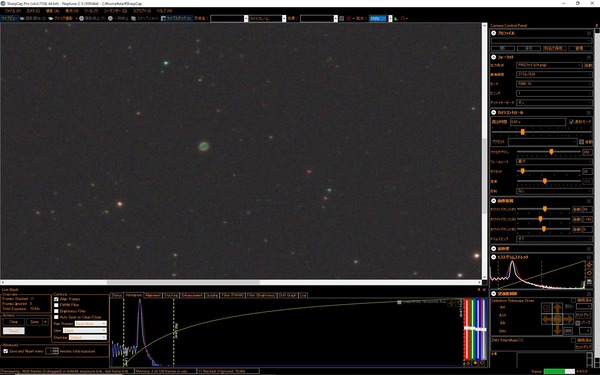This screenshot has width=600, height=375.
Task: Open the ファイル menu
Action: point(13,11)
